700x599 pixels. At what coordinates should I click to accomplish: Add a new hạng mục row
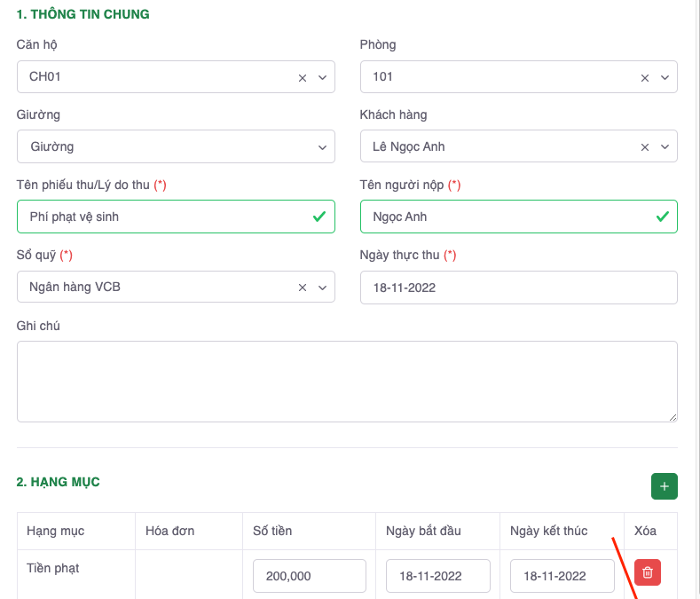pyautogui.click(x=665, y=486)
